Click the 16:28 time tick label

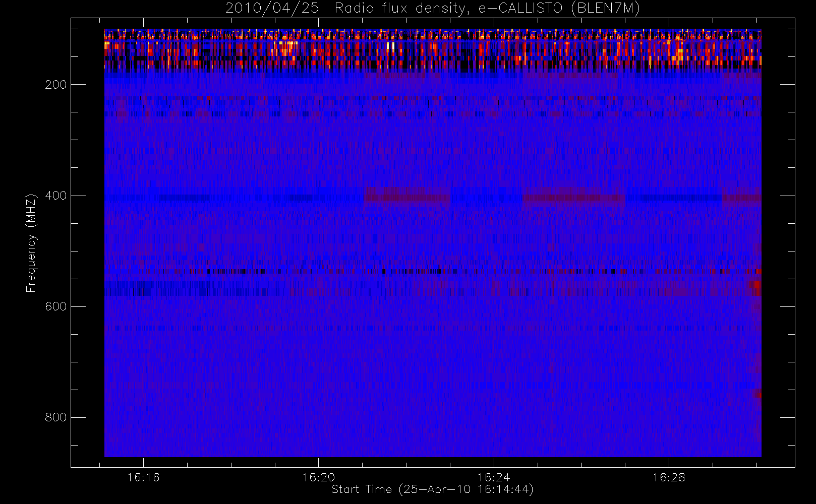coord(669,477)
